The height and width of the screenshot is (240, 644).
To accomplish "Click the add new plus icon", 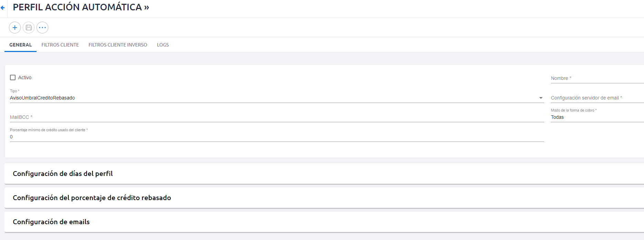I will 15,28.
